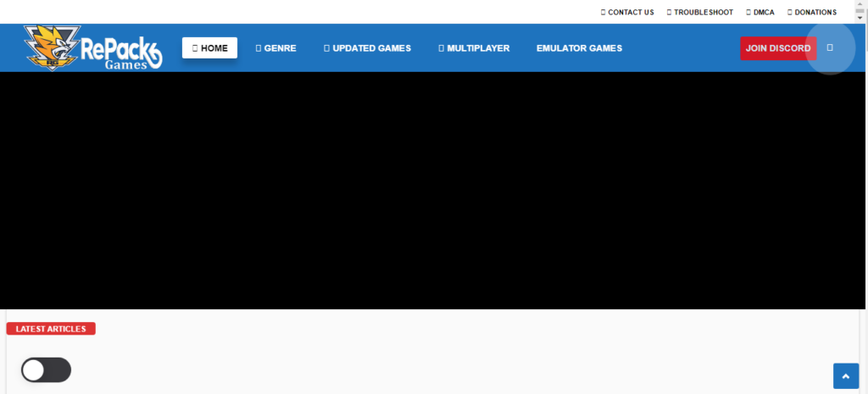Click the back-to-top arrow button

pos(846,376)
